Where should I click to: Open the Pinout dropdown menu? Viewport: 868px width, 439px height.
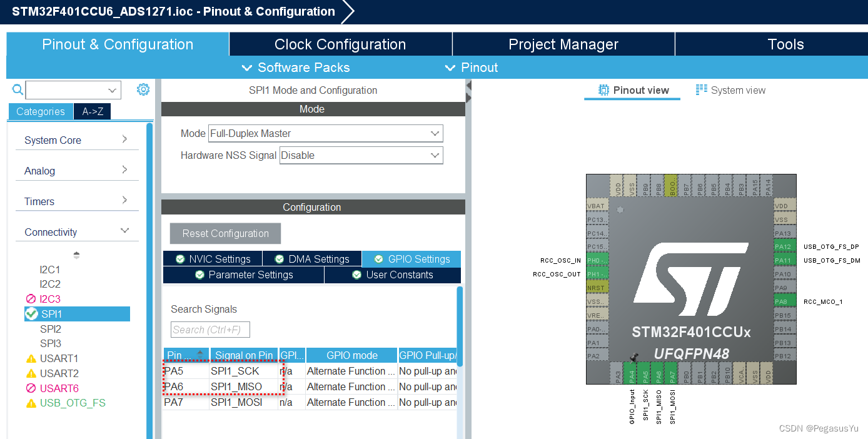[472, 68]
